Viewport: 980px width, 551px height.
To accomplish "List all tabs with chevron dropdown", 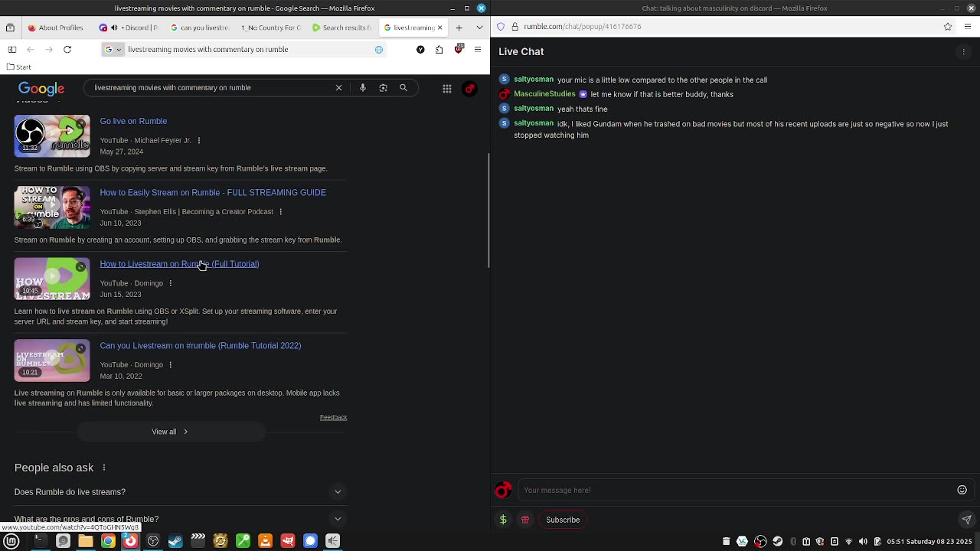I will (x=479, y=28).
